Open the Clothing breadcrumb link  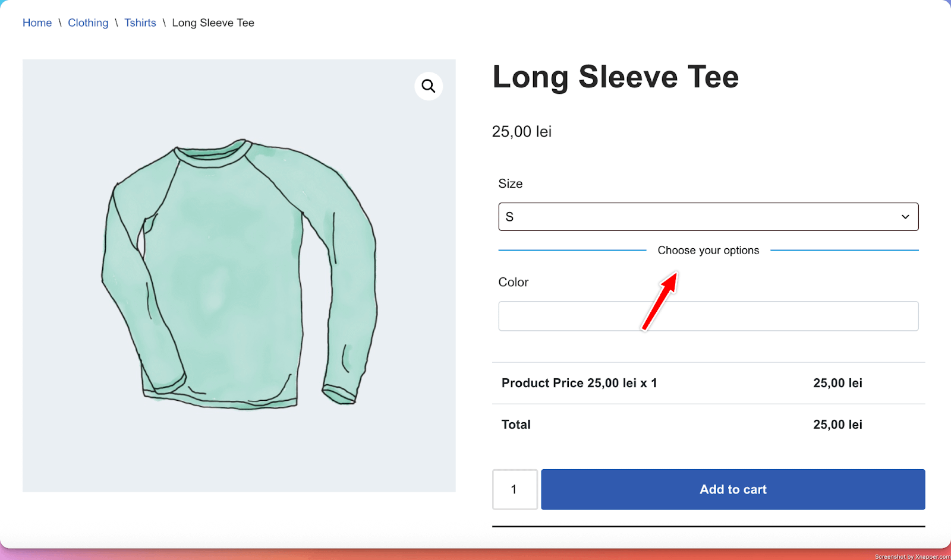88,23
